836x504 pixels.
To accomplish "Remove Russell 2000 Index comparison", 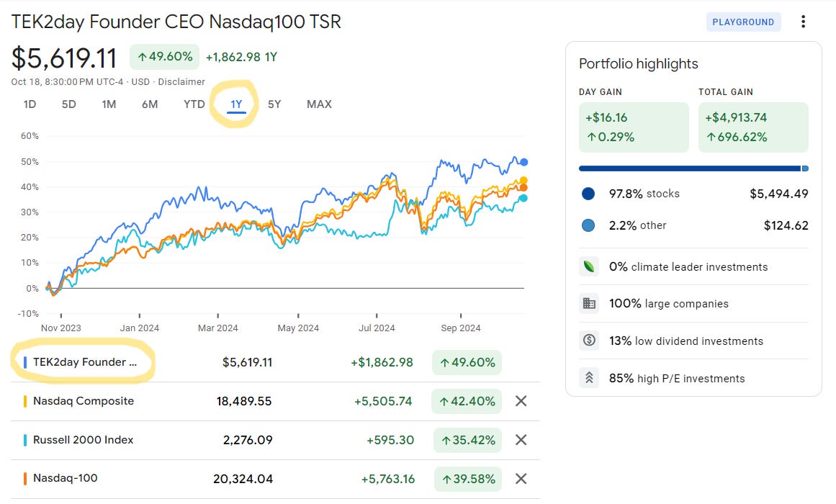I will click(521, 440).
